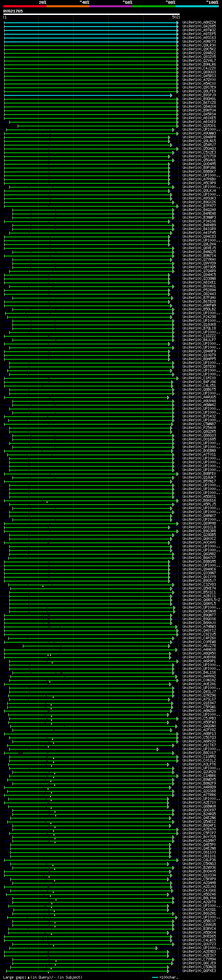Select the UniRef100_Q9S7E9 label
Viewport: 222px width, 980px height.
pos(199,88)
